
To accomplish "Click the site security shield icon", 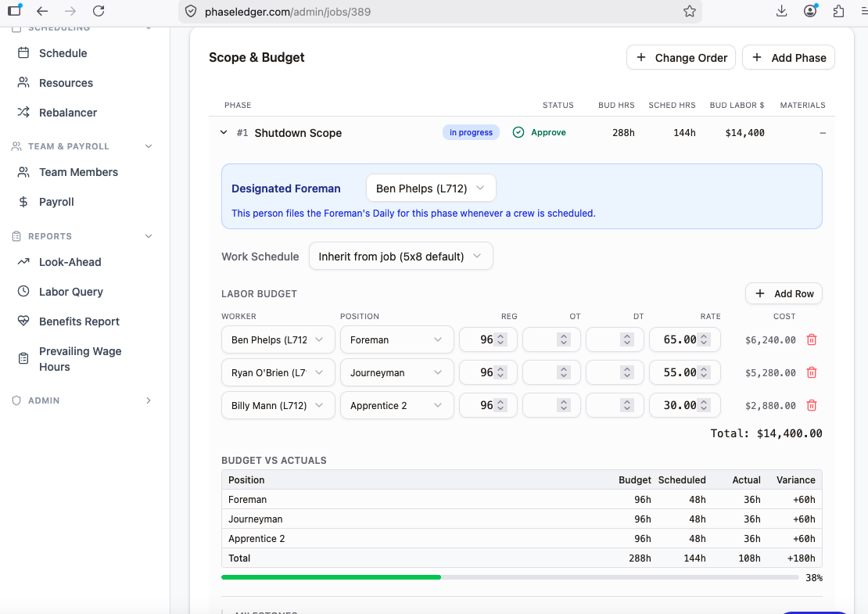I will pyautogui.click(x=191, y=11).
